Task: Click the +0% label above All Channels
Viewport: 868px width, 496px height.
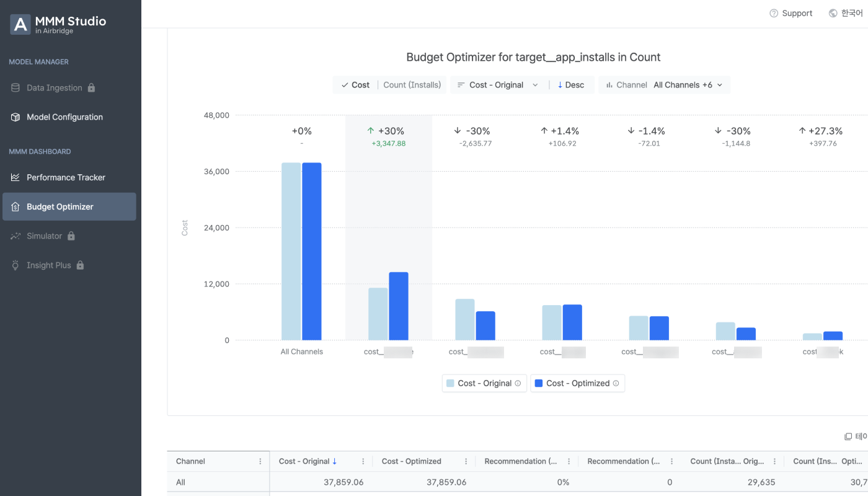Action: pyautogui.click(x=302, y=131)
